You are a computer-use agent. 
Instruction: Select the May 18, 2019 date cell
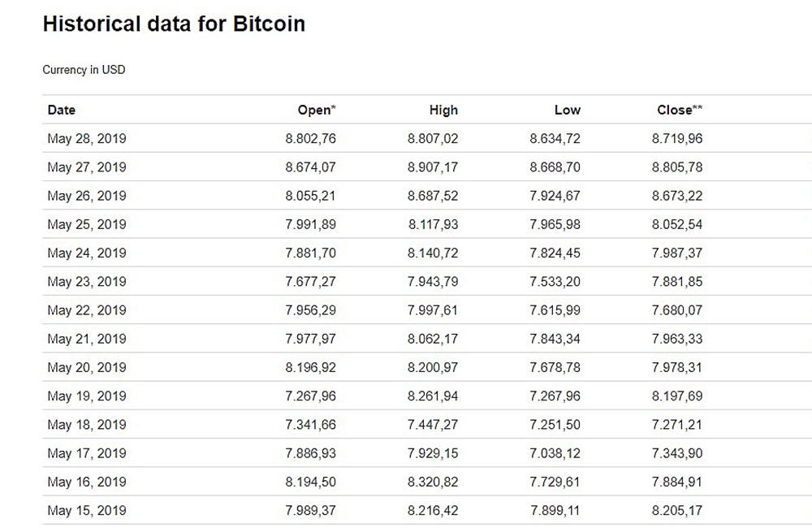pos(87,425)
